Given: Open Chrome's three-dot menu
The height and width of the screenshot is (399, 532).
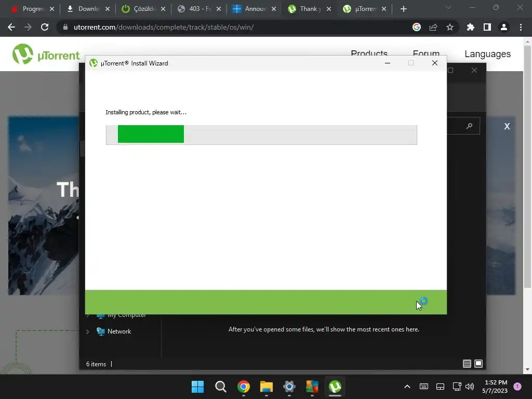Looking at the screenshot, I should click(x=521, y=27).
